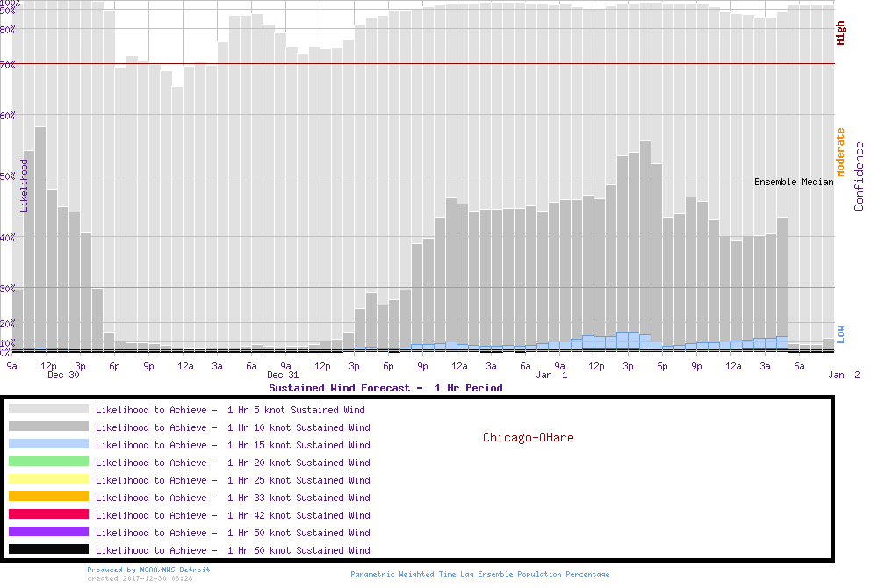Select the High confidence label

click(840, 33)
